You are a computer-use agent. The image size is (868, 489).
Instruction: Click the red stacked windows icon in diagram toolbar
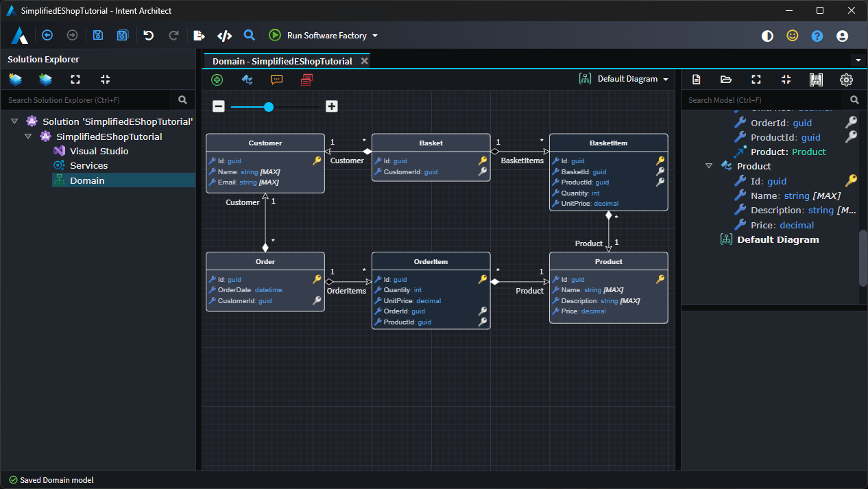pos(306,80)
